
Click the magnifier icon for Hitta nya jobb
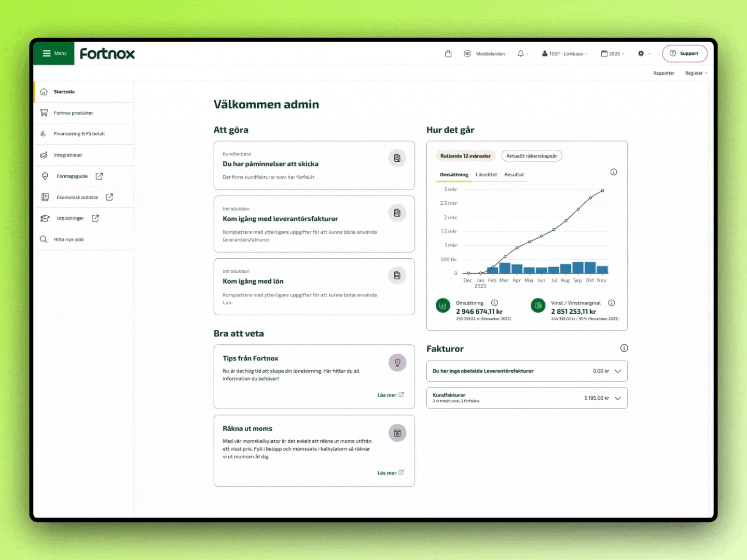(44, 239)
